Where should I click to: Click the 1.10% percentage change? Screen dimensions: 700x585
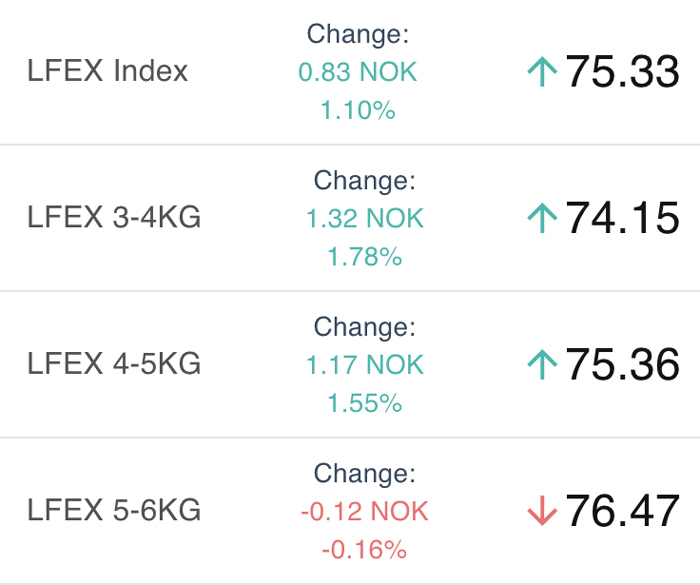(x=358, y=110)
